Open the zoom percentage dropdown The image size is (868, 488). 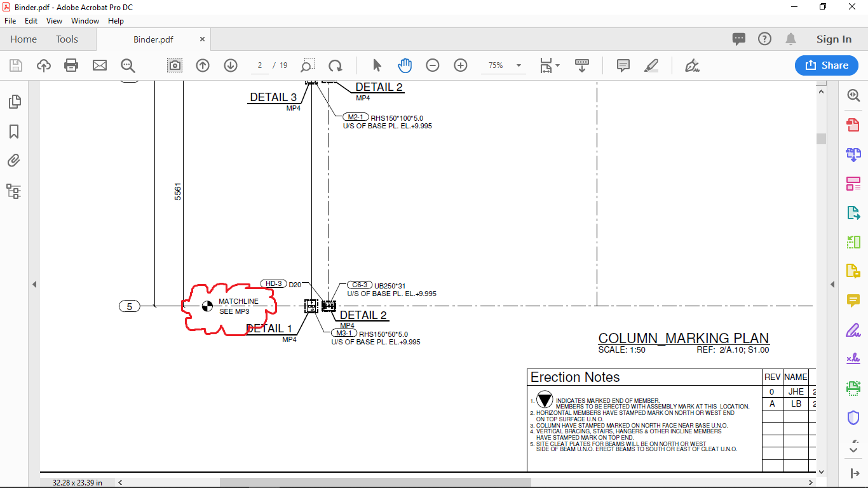coord(518,65)
